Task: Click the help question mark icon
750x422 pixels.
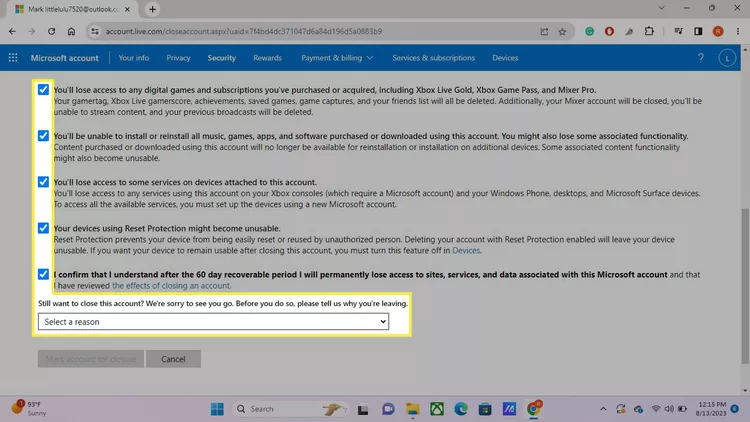Action: [x=700, y=57]
